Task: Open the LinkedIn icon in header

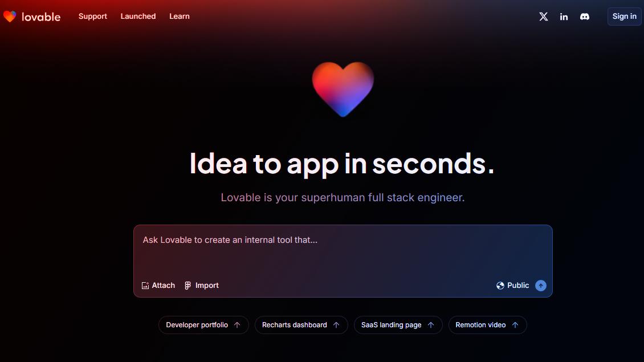Action: tap(564, 17)
